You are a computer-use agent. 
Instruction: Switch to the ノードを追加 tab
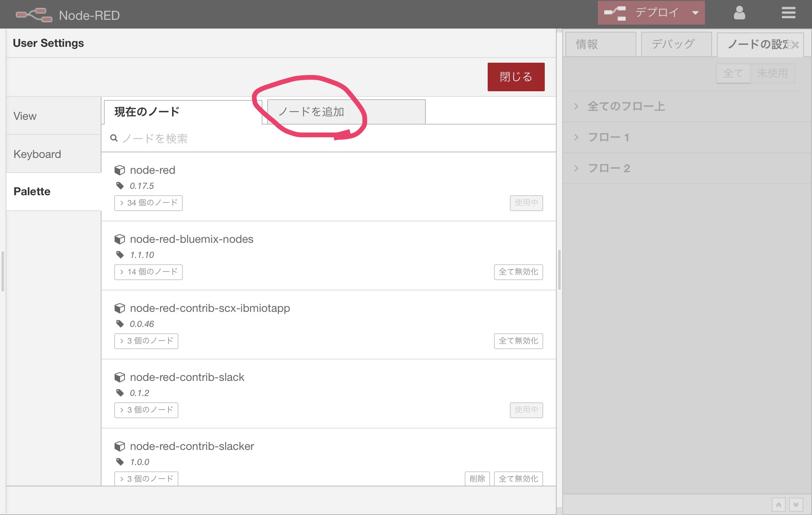312,111
